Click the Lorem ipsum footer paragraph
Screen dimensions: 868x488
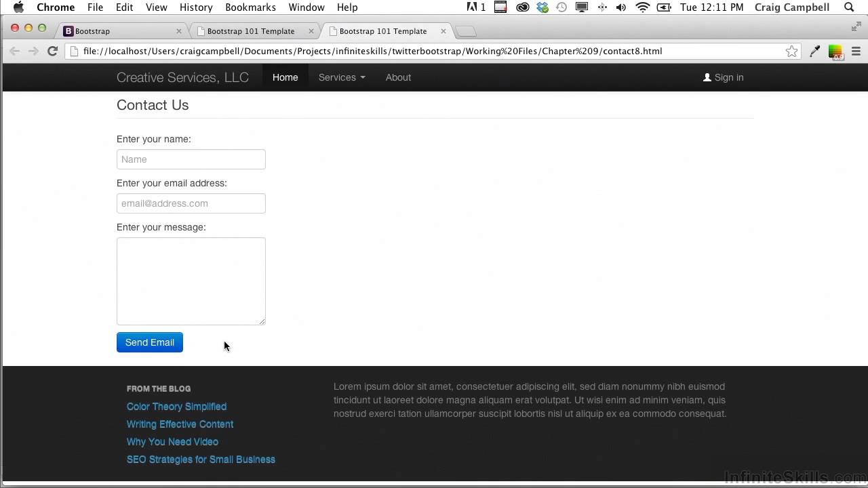tap(530, 400)
